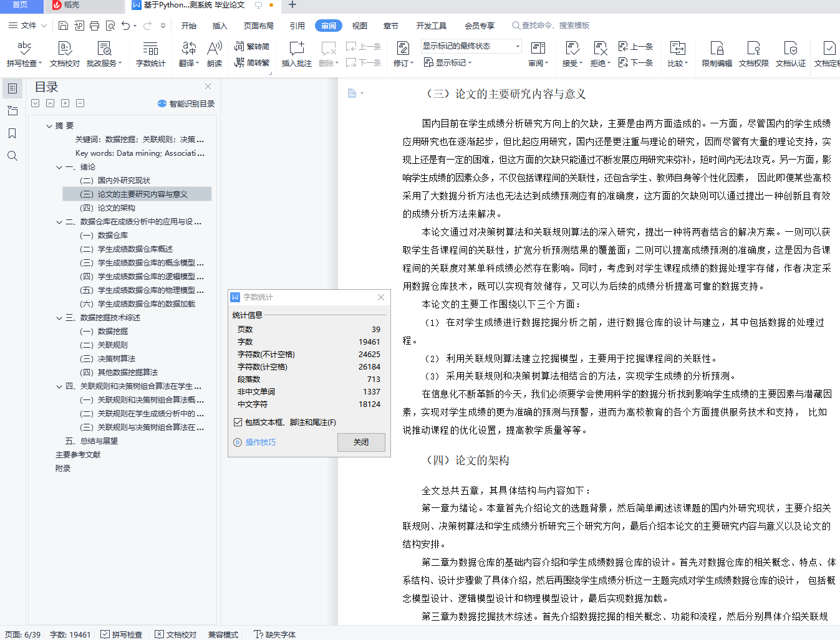
Task: Click the 字数统计 word count ribbon button
Action: (151, 54)
